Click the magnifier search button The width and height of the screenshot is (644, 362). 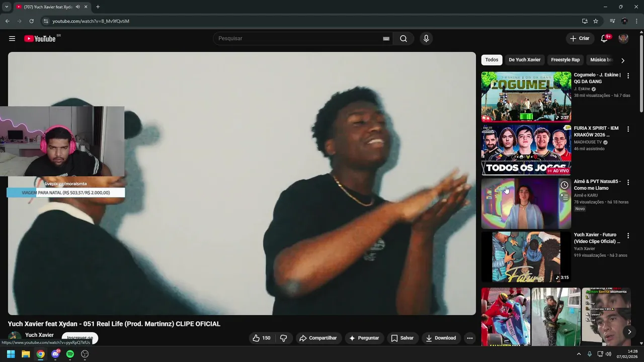click(404, 39)
